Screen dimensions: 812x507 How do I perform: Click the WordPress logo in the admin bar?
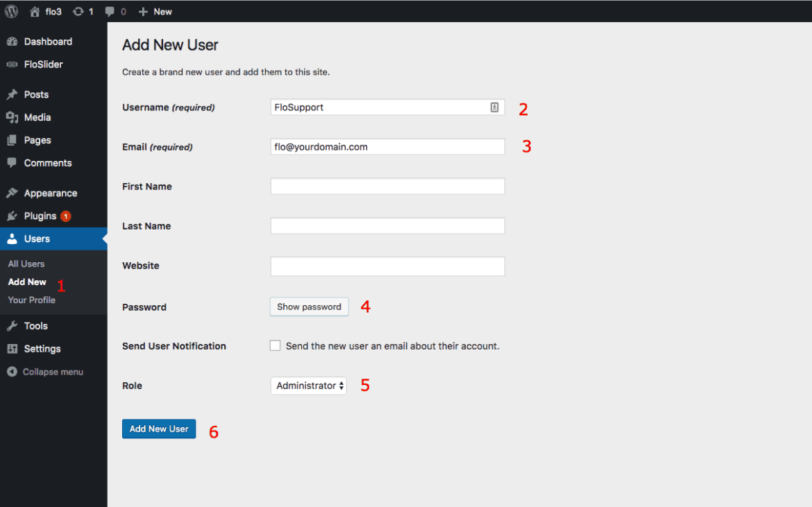coord(11,11)
